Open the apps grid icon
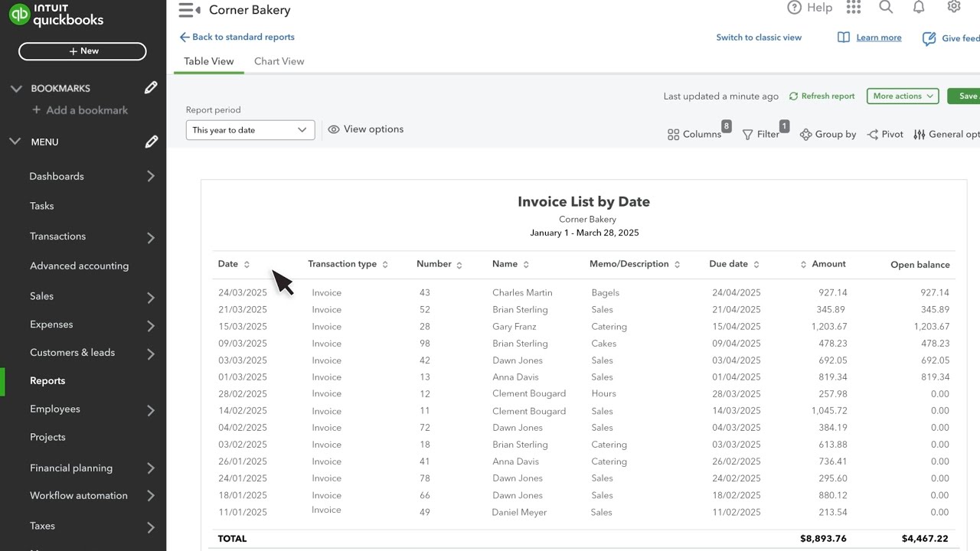This screenshot has height=551, width=980. [x=854, y=7]
